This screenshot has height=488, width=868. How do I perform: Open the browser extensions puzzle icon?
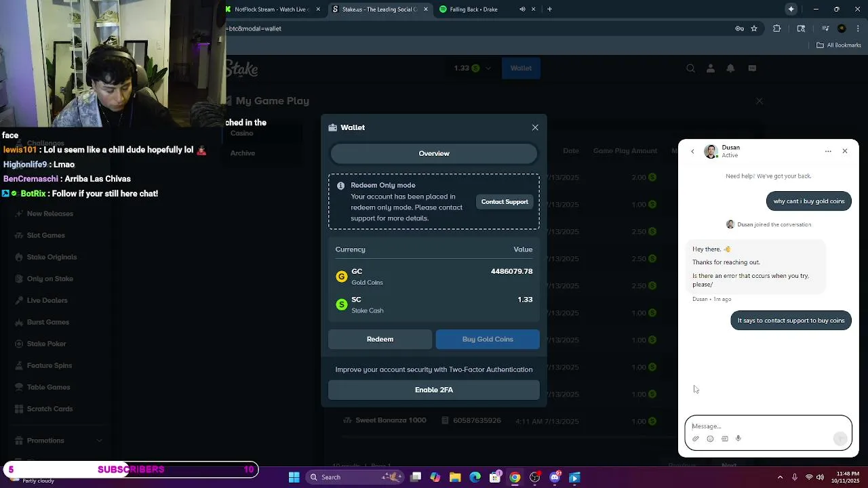tap(777, 28)
